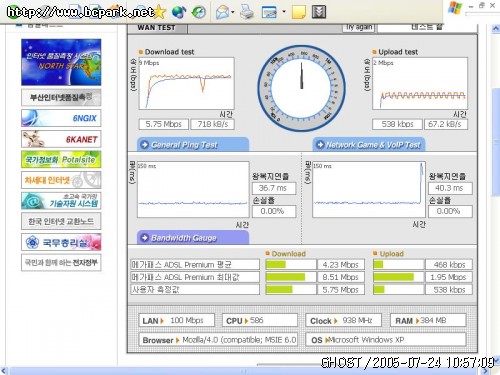Open the Favorites star icon

click(160, 12)
